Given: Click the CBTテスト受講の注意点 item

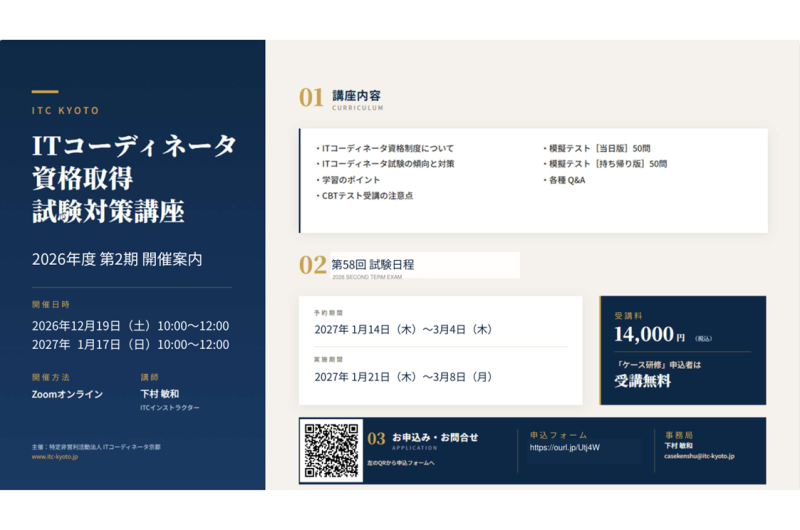Looking at the screenshot, I should point(364,196).
